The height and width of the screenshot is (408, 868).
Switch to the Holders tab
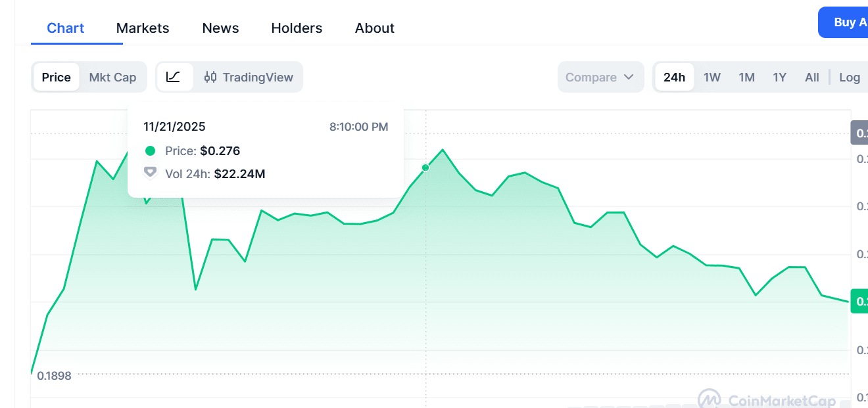click(x=297, y=28)
